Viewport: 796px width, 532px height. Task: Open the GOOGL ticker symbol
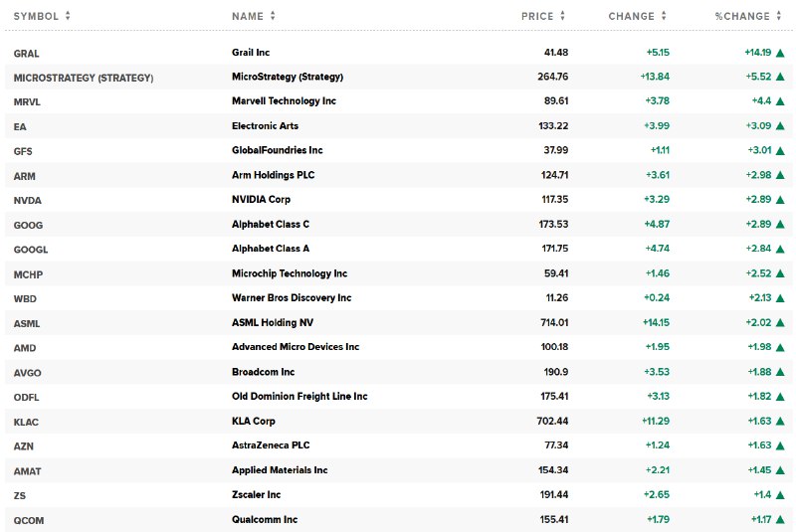pyautogui.click(x=31, y=250)
